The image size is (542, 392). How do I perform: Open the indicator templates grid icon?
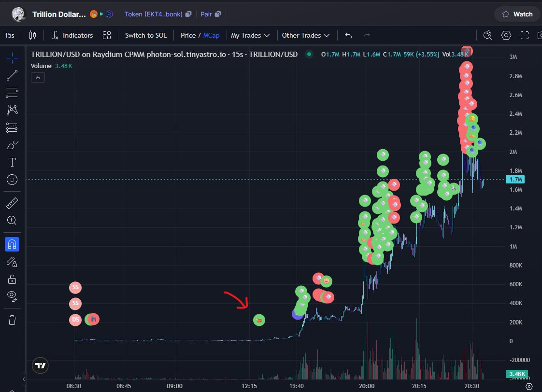pyautogui.click(x=107, y=35)
